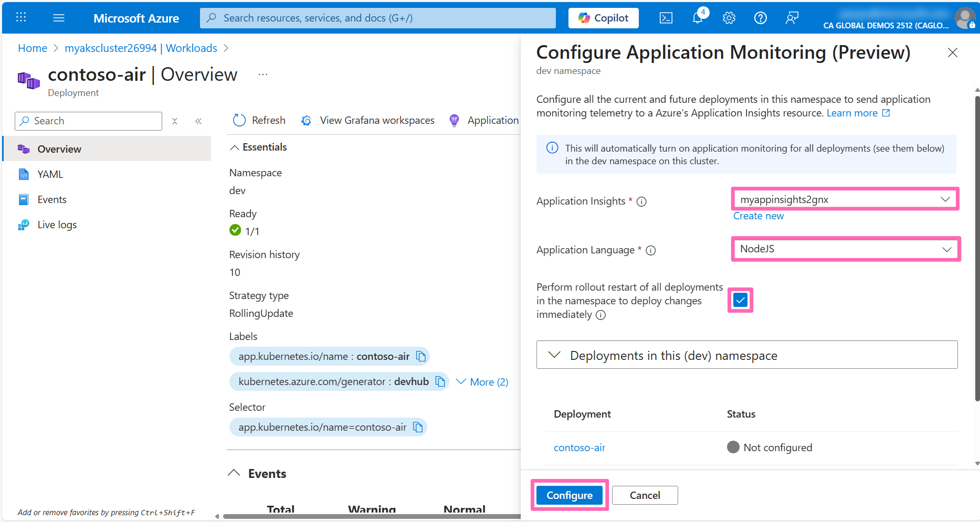Screen dimensions: 980x522
Task: Copy the app.kubernetes.io/name selector
Action: [417, 427]
